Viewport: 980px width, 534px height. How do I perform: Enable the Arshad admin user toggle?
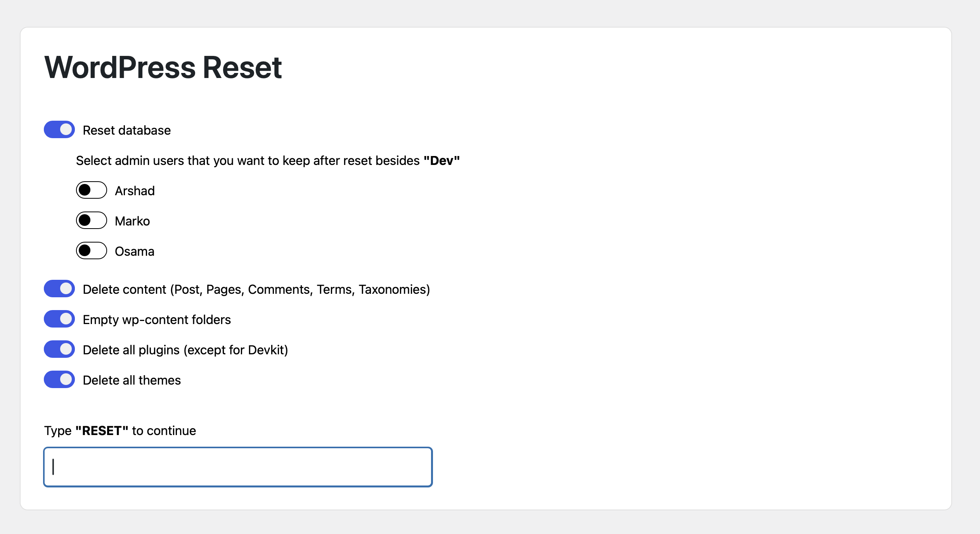click(91, 190)
